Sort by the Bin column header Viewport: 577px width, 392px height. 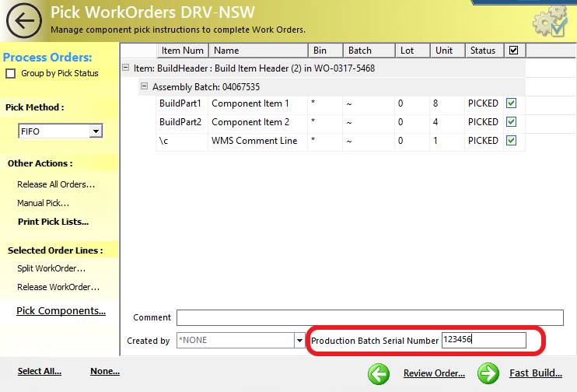(x=325, y=51)
